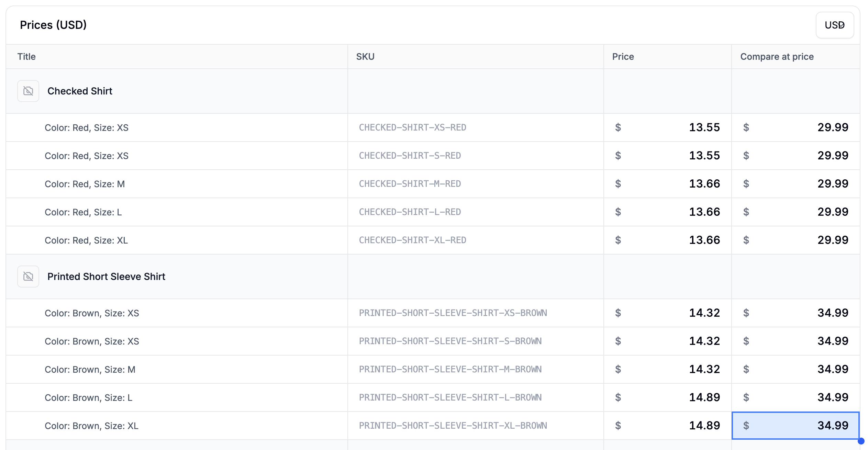Screen dimensions: 868x450
Task: Select the SKU column header
Action: [x=365, y=56]
